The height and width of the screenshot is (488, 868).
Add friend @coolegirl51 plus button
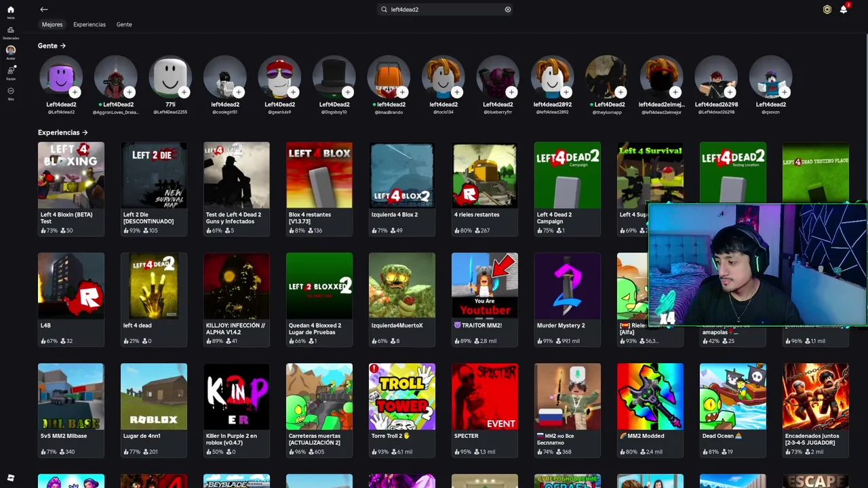coord(238,92)
